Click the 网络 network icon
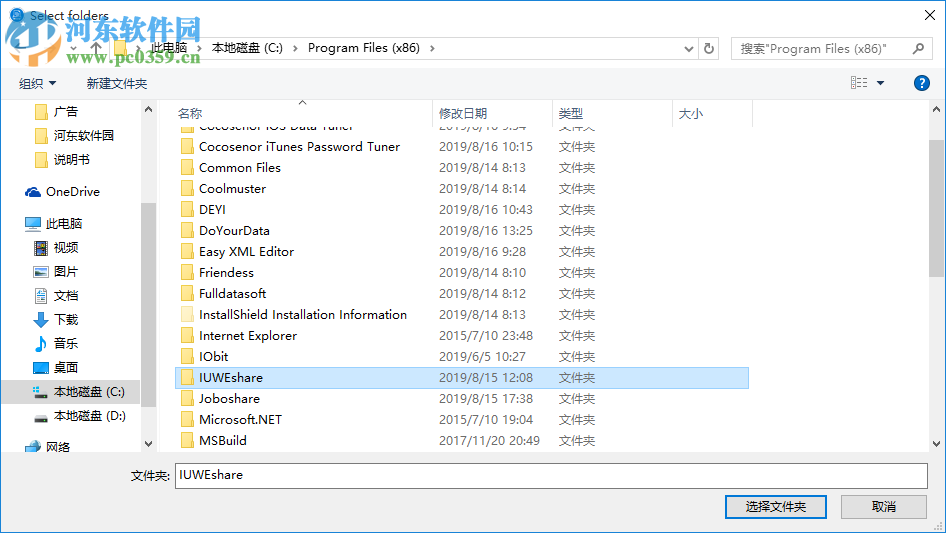 [33, 447]
